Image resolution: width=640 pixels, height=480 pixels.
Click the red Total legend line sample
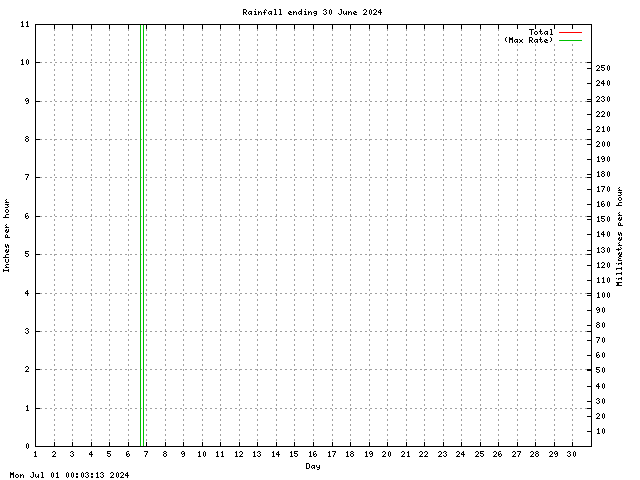click(570, 32)
